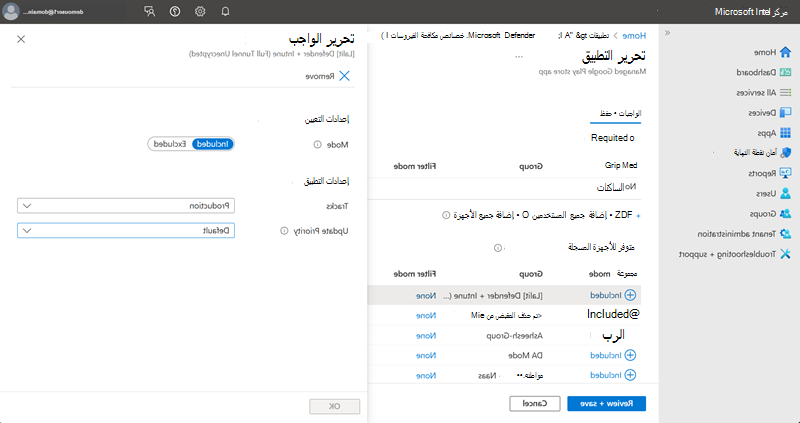This screenshot has height=423, width=800.
Task: Click the plus icon on DA Mode row
Action: [631, 355]
